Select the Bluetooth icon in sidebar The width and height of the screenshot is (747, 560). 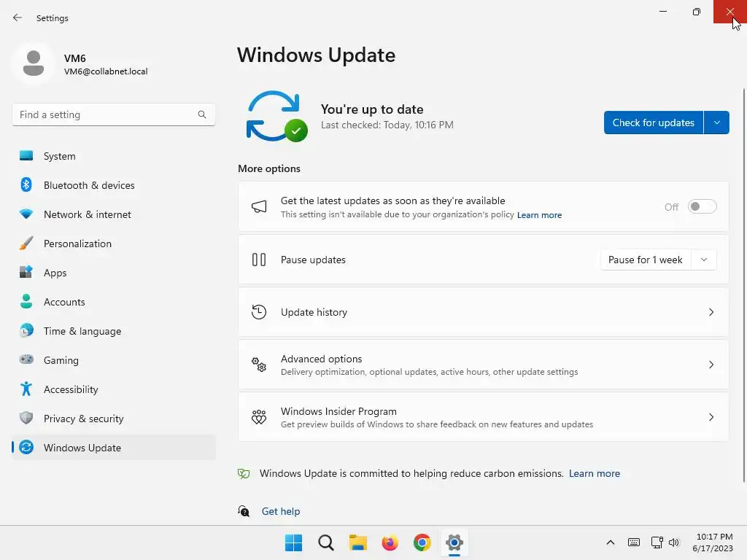(26, 184)
